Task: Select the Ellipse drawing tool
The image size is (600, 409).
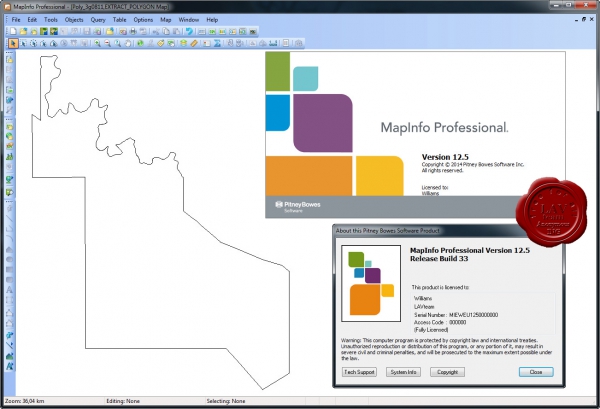Action: pyautogui.click(x=10, y=259)
